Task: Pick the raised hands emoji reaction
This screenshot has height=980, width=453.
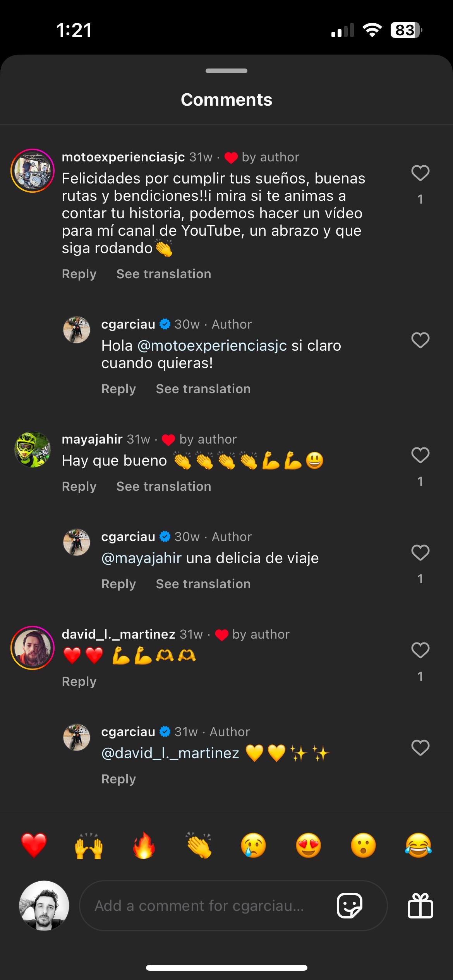Action: [89, 845]
